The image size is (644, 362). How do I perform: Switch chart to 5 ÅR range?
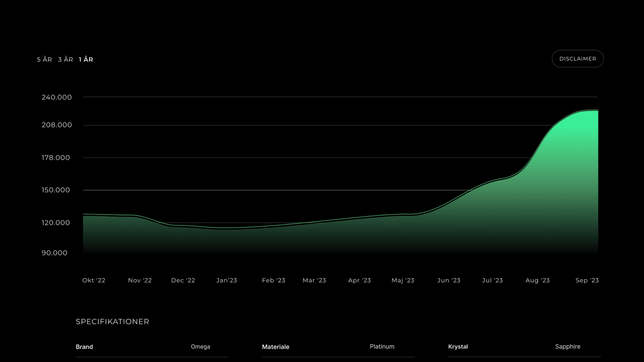coord(45,59)
